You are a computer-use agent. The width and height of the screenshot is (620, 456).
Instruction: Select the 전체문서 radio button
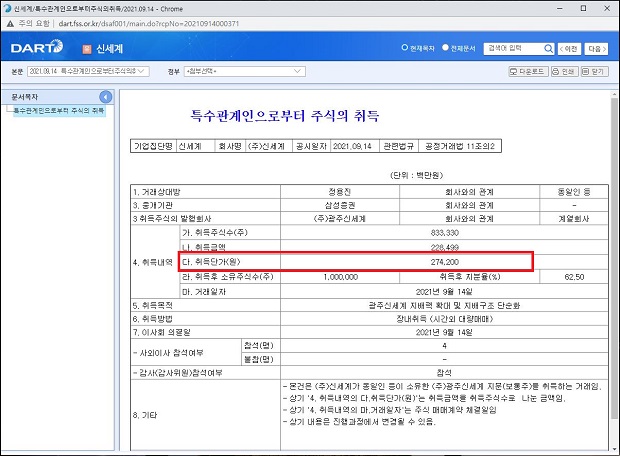[446, 48]
